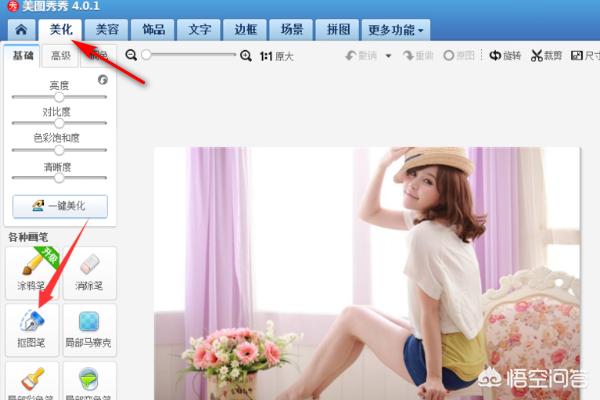Click the 亮度 brightness slider handle

pyautogui.click(x=59, y=97)
